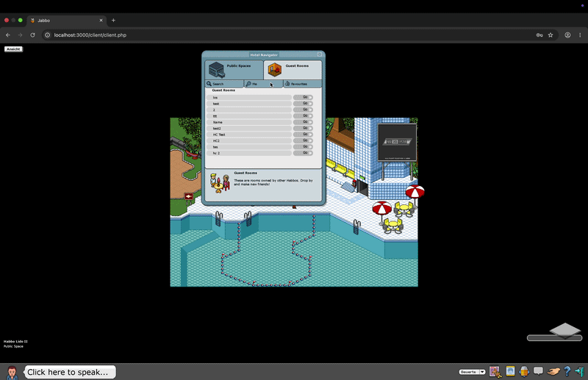Click Go for room 'HC2'

pyautogui.click(x=303, y=140)
